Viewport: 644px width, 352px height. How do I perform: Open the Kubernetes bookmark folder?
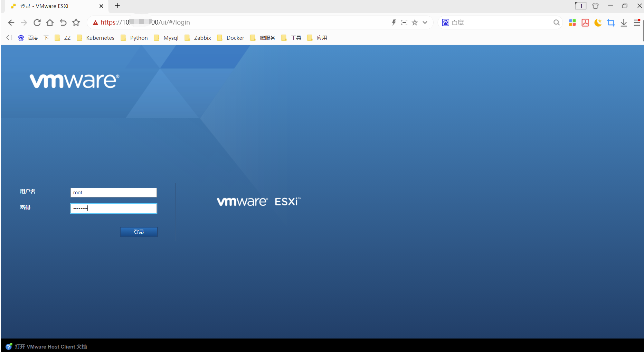click(x=95, y=38)
